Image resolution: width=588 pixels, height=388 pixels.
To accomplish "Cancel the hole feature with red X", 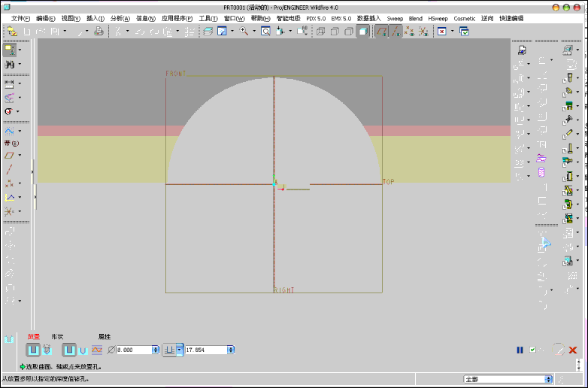I will 573,350.
